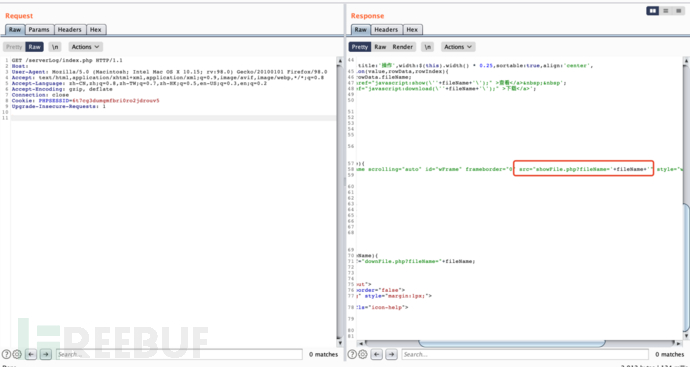Toggle Pretty view in Response panel
This screenshot has width=690, height=367.
360,47
